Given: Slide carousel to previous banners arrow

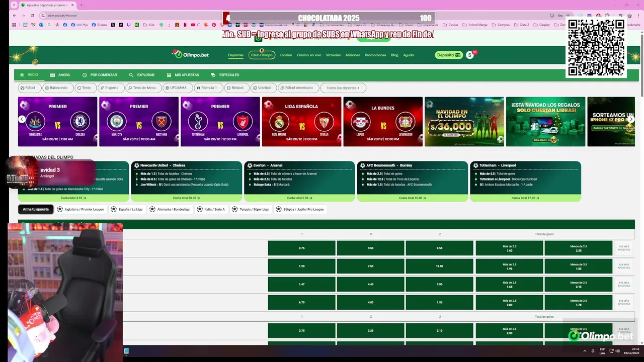Looking at the screenshot, I should point(22,119).
